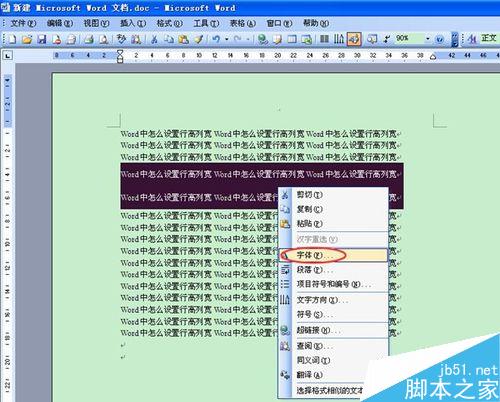Click the E-mail envelope toolbar icon
Screen dimensions: 500x402
(71, 39)
